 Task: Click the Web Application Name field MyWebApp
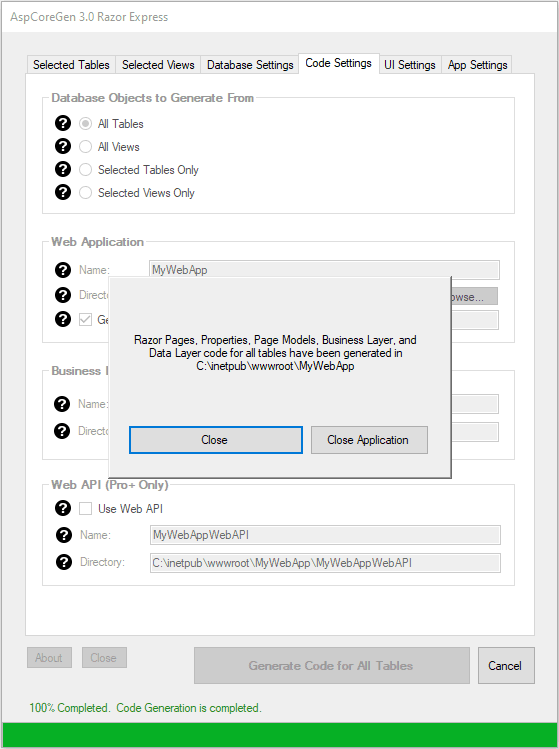pos(324,270)
